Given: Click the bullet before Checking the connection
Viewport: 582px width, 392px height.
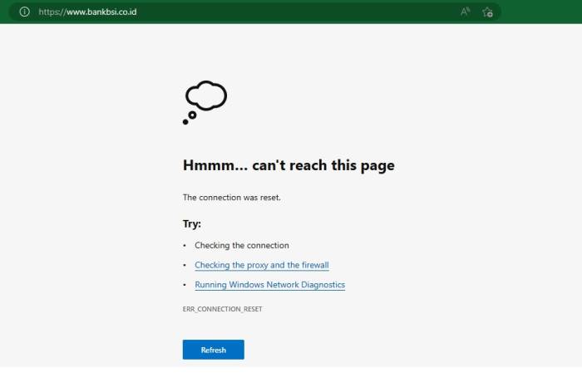Looking at the screenshot, I should click(185, 246).
